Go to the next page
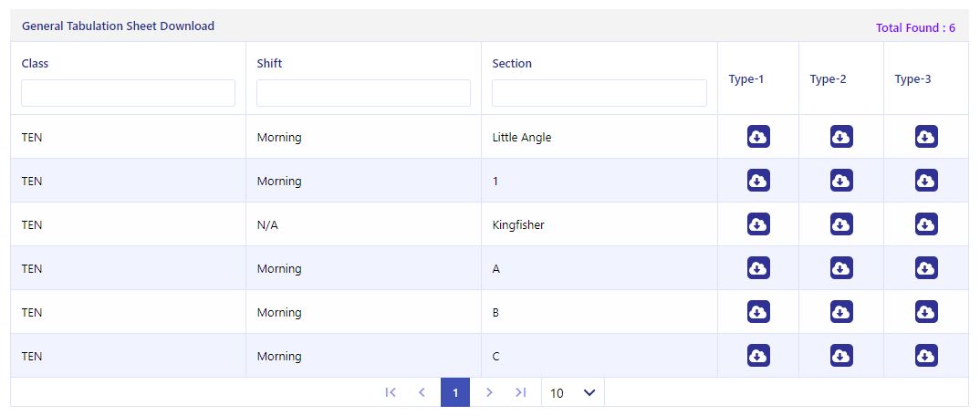 [x=489, y=392]
